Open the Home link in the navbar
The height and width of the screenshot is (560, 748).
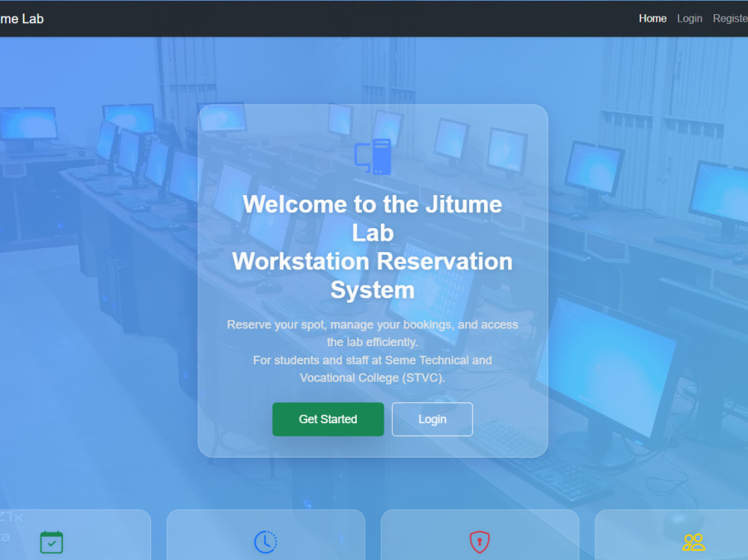(x=652, y=19)
